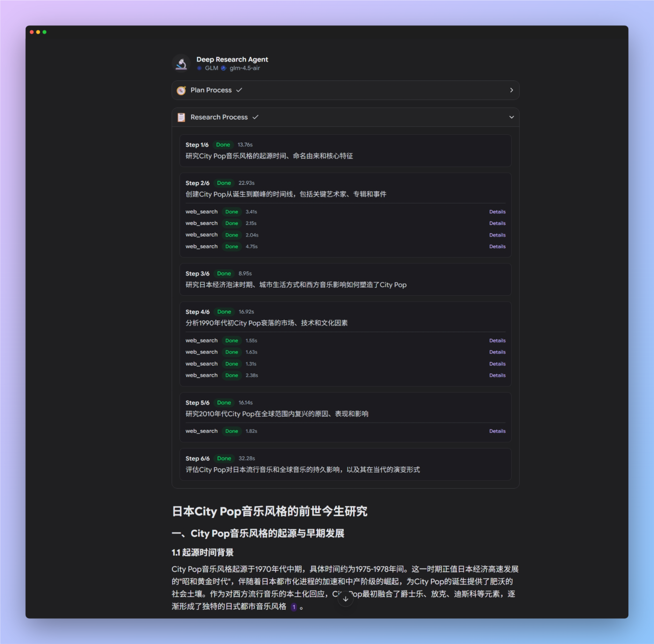
Task: Open Details for the first web_search in Step 2
Action: [x=497, y=212]
